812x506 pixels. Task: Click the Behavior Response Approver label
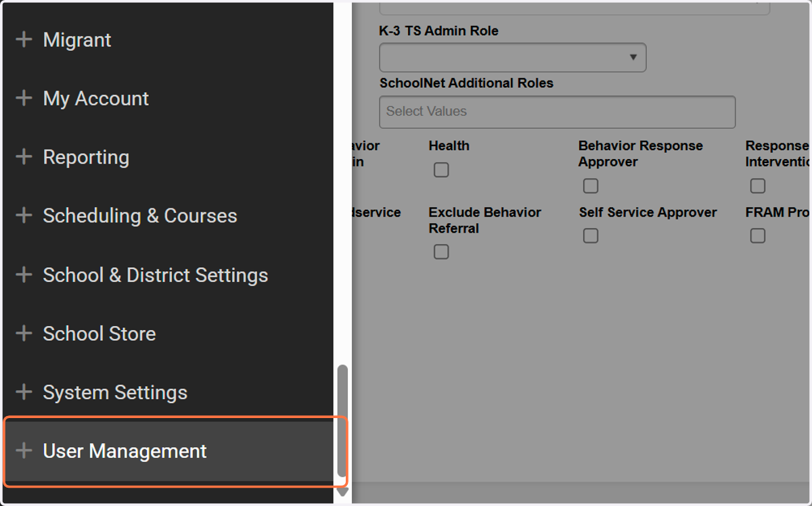coord(640,154)
